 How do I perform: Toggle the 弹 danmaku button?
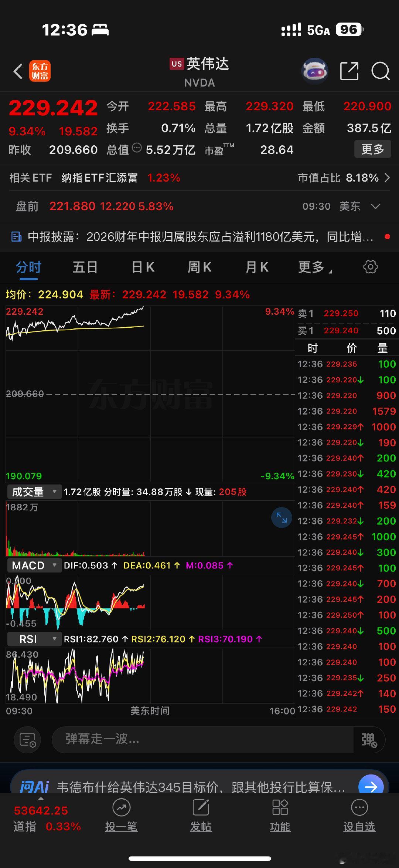(x=369, y=740)
